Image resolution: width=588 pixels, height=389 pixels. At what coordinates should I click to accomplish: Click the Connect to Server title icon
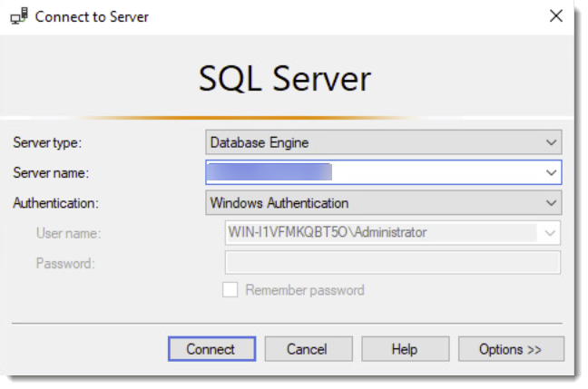[19, 16]
